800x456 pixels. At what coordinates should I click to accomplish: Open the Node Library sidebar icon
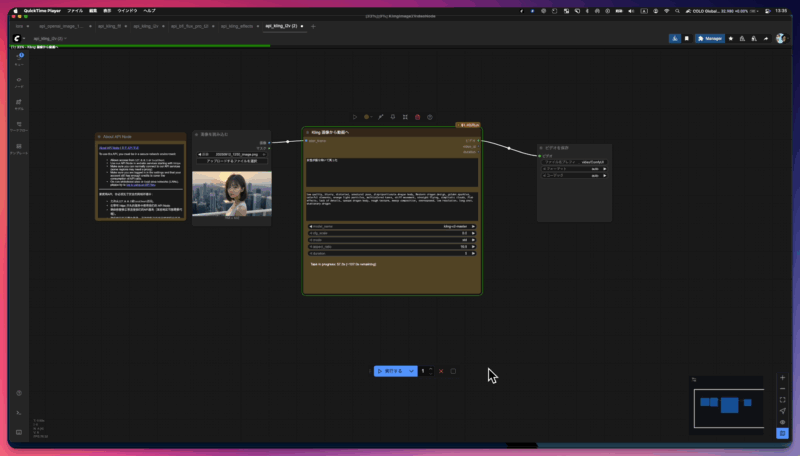coord(19,81)
